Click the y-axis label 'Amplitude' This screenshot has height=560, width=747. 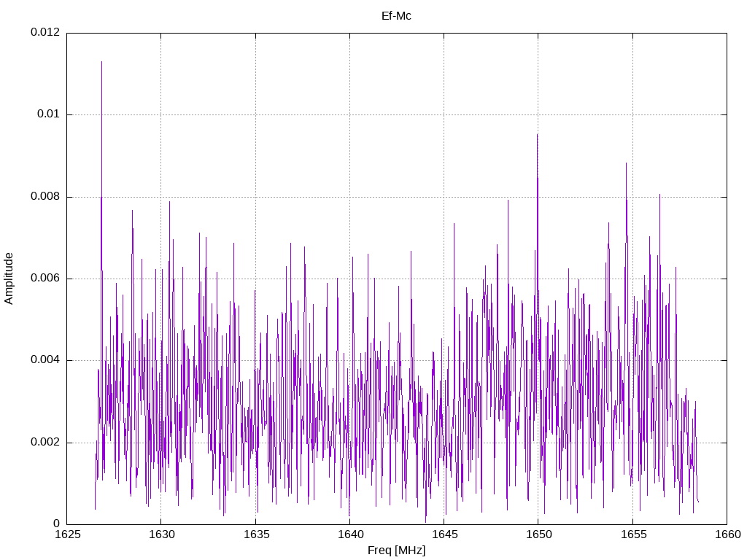tap(9, 279)
